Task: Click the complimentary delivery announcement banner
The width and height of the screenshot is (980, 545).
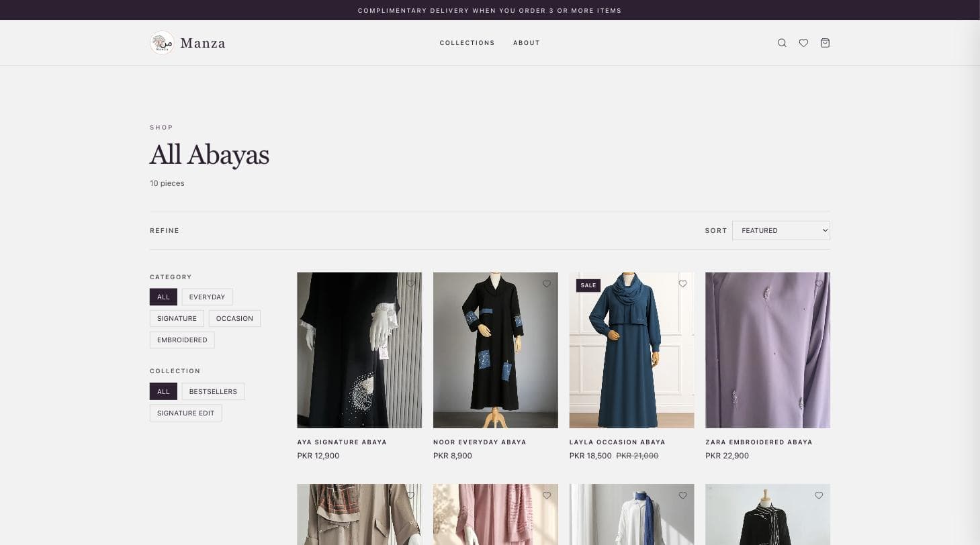Action: point(490,10)
